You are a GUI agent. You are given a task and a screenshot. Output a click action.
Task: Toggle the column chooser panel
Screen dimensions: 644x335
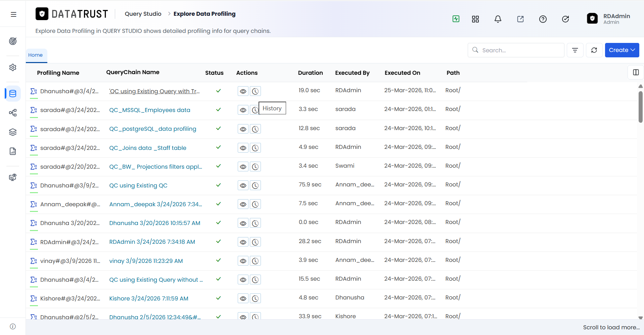(636, 72)
